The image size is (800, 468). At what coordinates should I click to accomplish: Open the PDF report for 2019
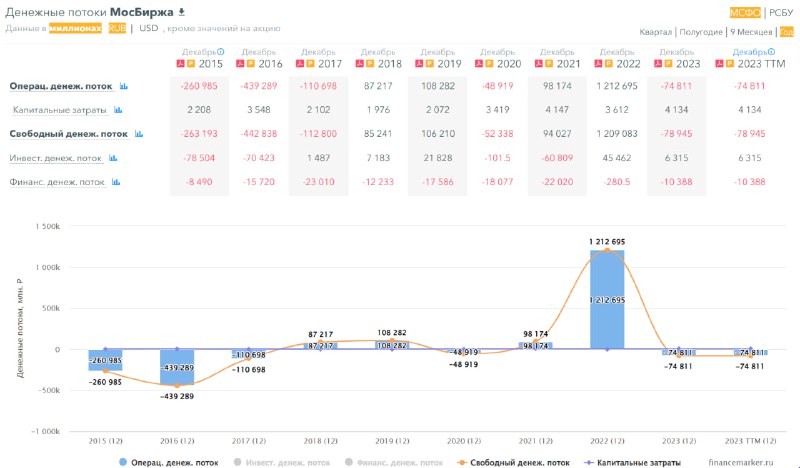(419, 64)
